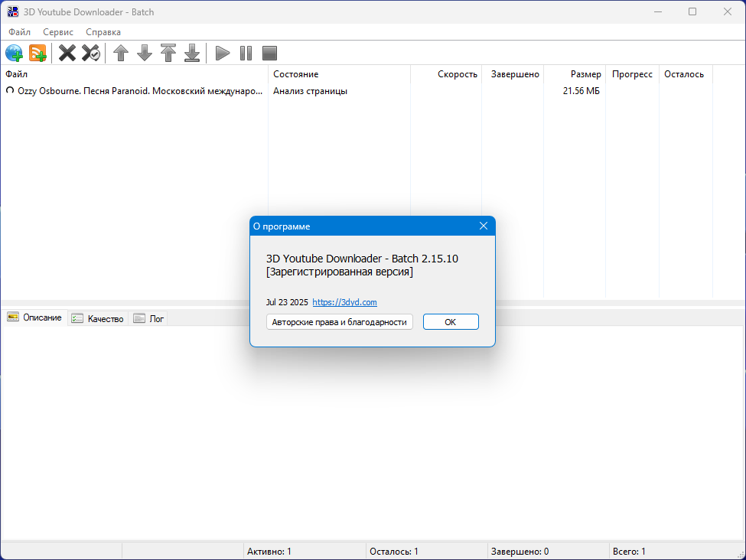Start the download with the play button
Image resolution: width=746 pixels, height=560 pixels.
click(222, 53)
